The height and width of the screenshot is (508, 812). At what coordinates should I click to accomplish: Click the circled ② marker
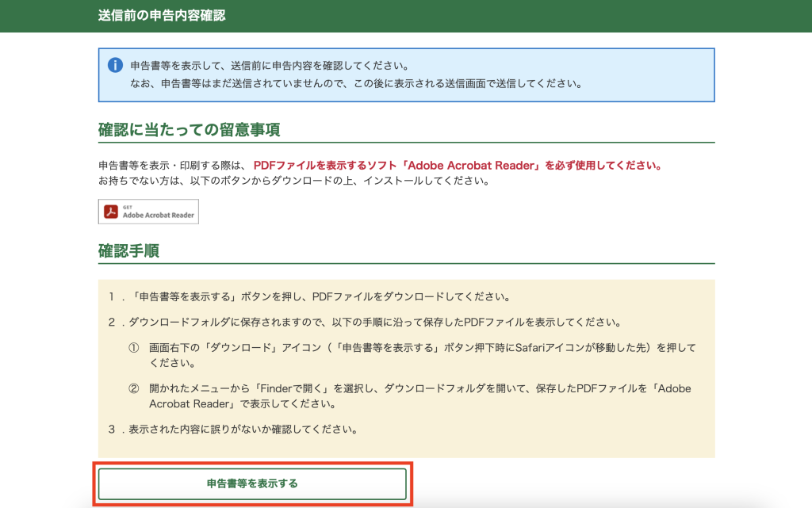coord(134,389)
